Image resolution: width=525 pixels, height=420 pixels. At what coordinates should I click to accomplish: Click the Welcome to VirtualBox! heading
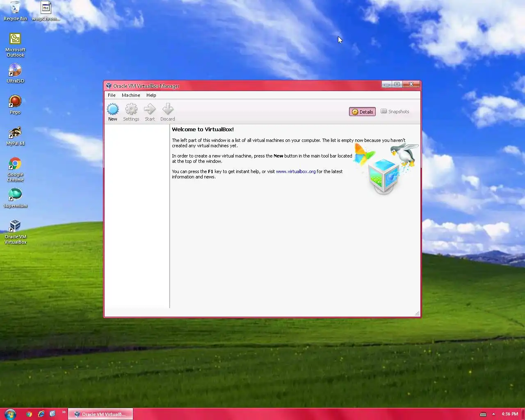point(203,129)
